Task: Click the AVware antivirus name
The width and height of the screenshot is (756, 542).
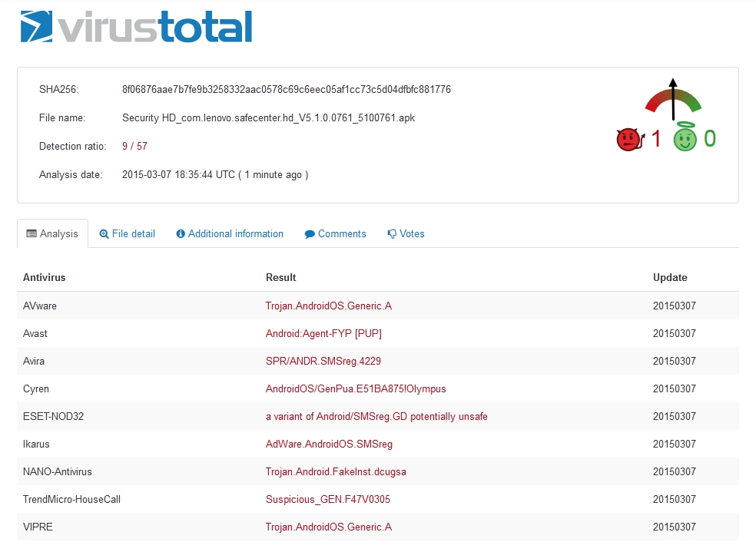Action: 39,306
